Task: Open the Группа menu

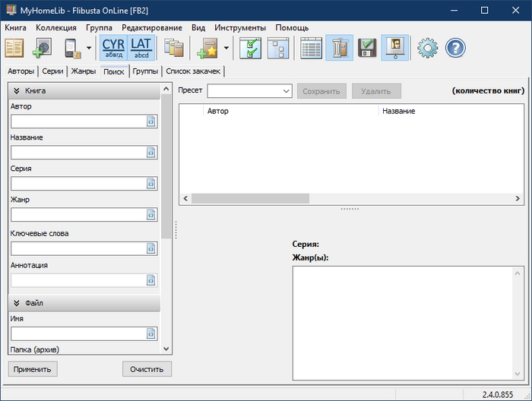Action: 99,28
